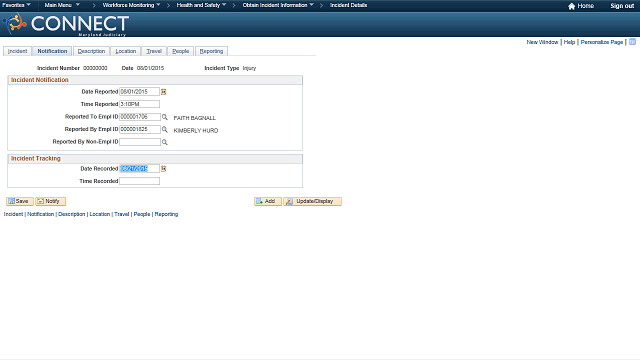
Task: Click the Notify button
Action: pyautogui.click(x=50, y=201)
